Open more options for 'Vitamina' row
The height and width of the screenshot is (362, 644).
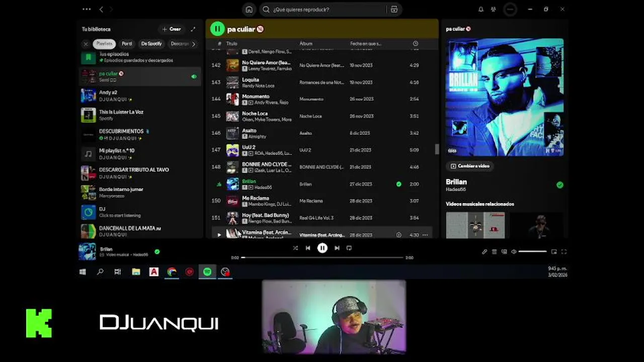[x=425, y=235]
